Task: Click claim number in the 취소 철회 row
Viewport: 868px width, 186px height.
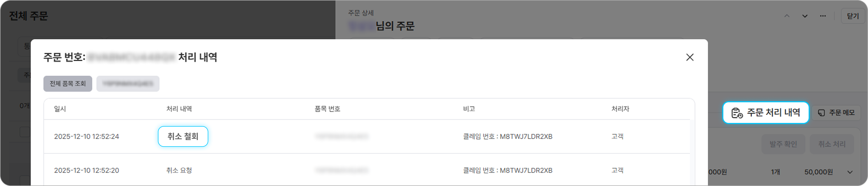Action: (507, 137)
